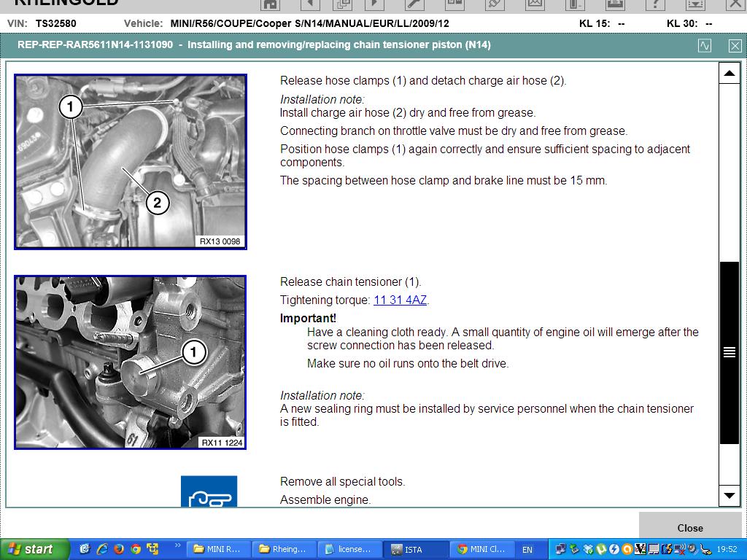Open the wrench settings icon

point(414,4)
